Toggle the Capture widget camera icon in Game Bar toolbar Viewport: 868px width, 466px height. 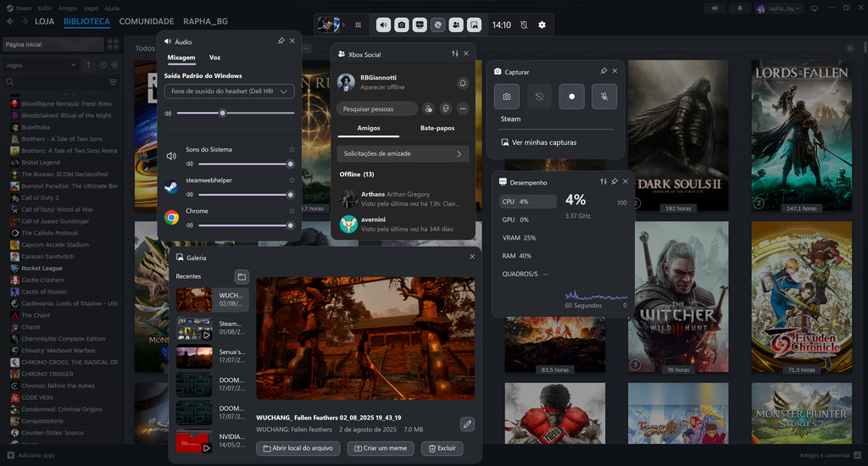402,25
